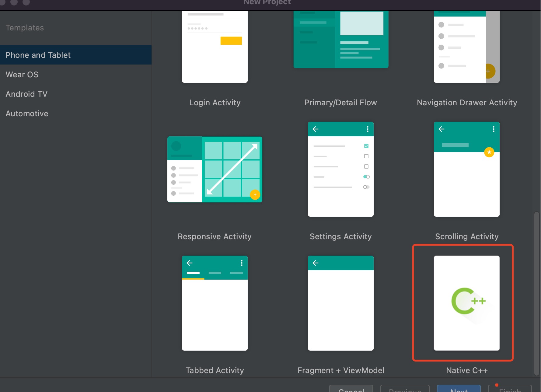Click the Login Activity label
Image resolution: width=541 pixels, height=392 pixels.
coord(215,103)
